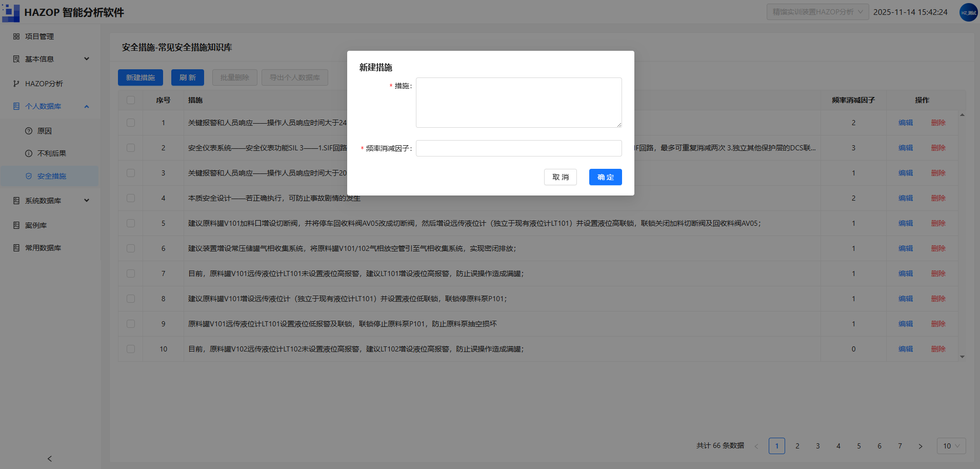Viewport: 980px width, 469px height.
Task: Check the checkbox for row 5
Action: [x=131, y=223]
